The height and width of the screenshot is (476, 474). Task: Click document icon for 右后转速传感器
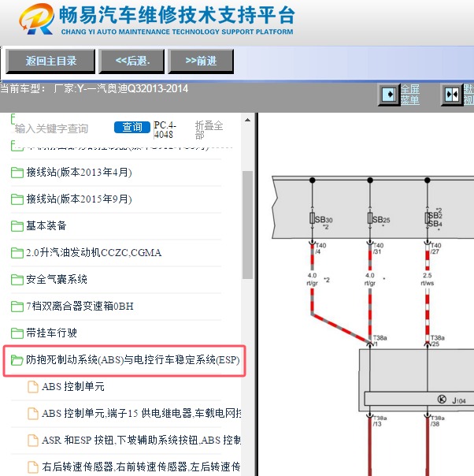click(x=33, y=467)
